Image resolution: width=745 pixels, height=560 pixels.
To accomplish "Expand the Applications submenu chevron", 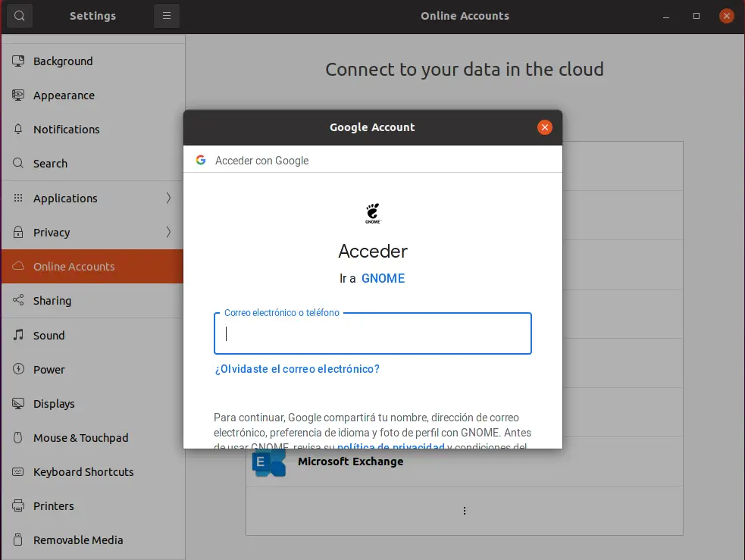I will click(x=168, y=198).
